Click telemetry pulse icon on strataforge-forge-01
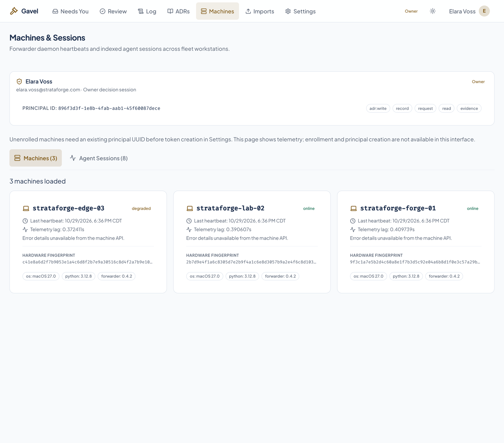The width and height of the screenshot is (504, 443). click(353, 230)
